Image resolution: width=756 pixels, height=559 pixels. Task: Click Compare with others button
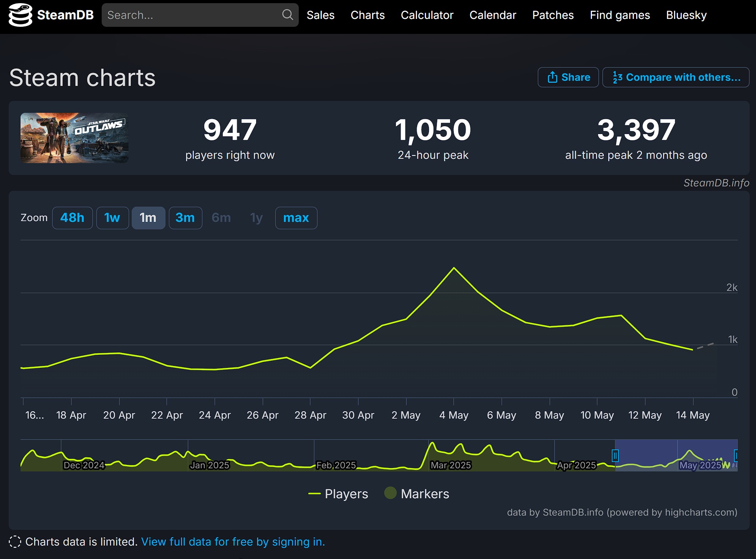(676, 77)
